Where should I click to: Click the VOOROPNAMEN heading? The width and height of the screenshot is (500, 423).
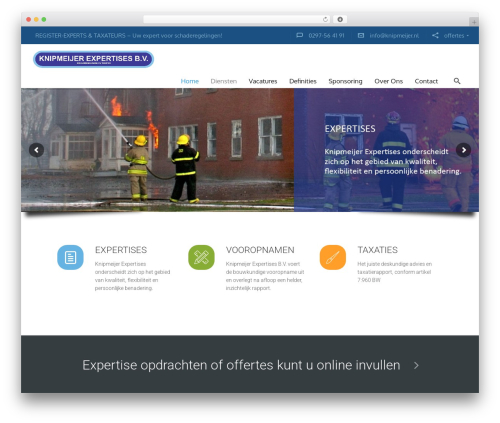[x=260, y=250]
